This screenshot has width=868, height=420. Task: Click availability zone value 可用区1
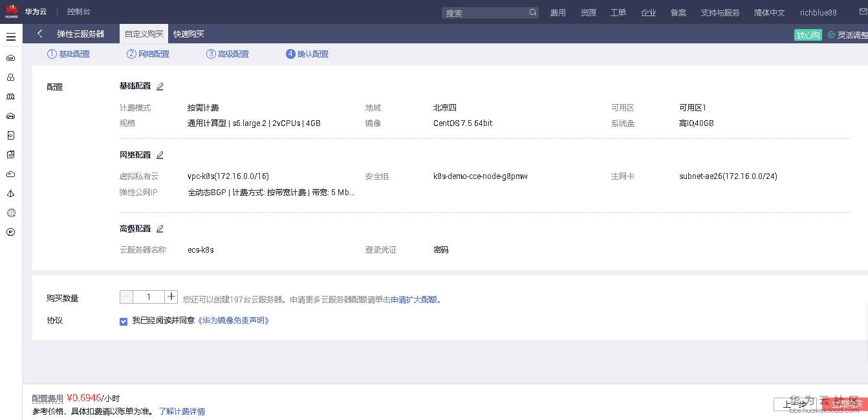(693, 107)
